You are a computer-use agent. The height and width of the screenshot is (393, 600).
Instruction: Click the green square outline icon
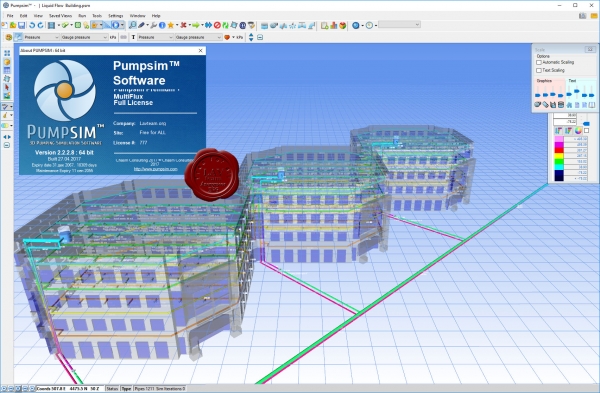[78, 25]
